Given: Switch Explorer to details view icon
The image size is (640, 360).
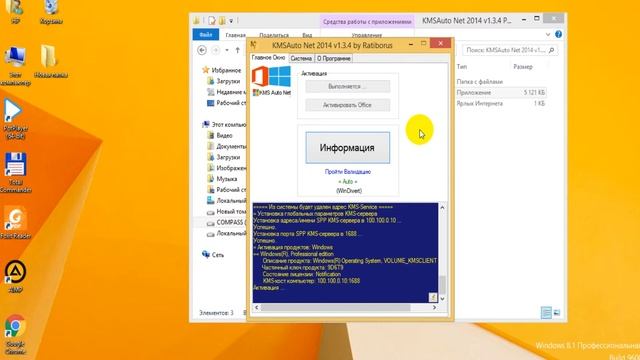Looking at the screenshot, I should (x=546, y=313).
